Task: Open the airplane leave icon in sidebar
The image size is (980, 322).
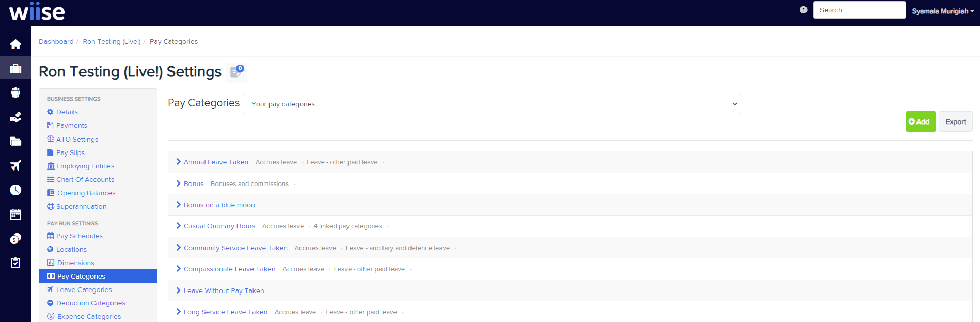Action: 15,165
